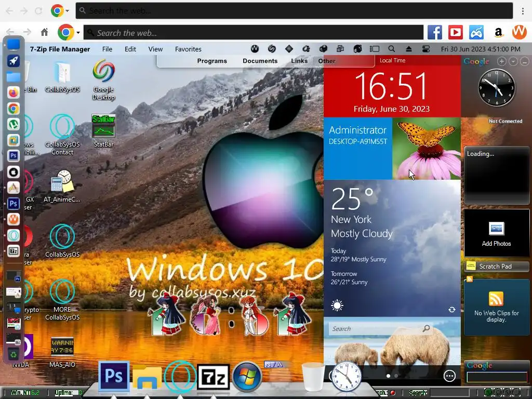Open the white trash can in bottom dock
532x399 pixels.
tap(313, 377)
